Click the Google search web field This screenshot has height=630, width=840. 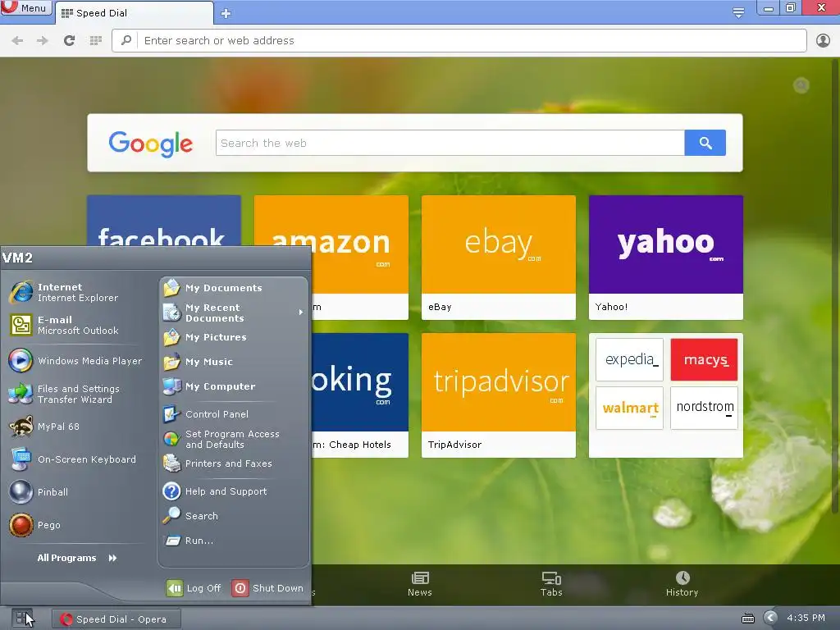pyautogui.click(x=450, y=143)
